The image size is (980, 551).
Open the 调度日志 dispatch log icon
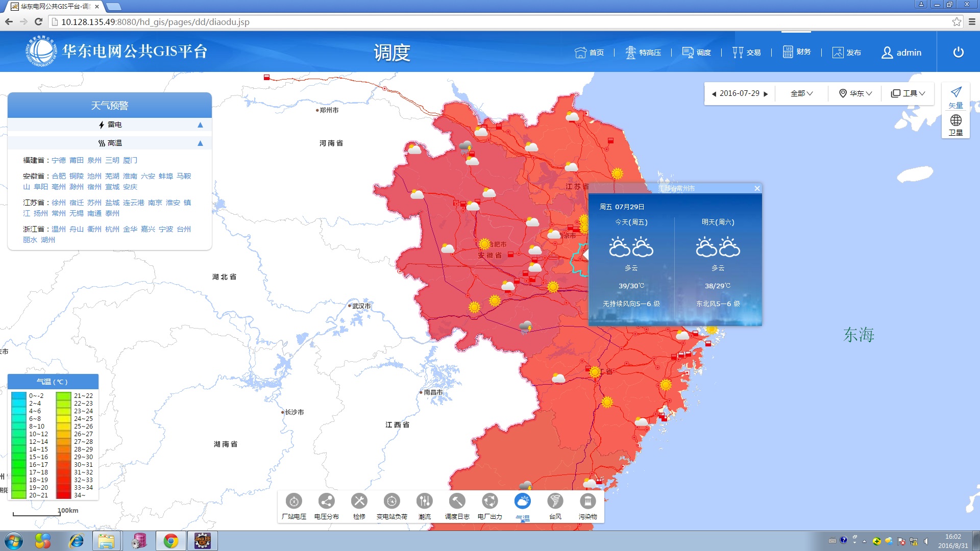pos(457,502)
